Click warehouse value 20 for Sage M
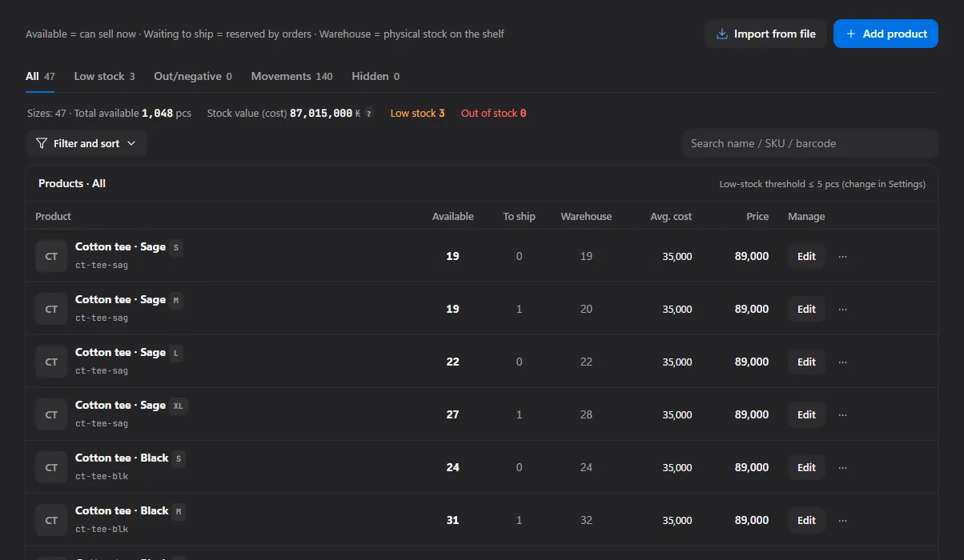Image resolution: width=964 pixels, height=560 pixels. (x=586, y=309)
